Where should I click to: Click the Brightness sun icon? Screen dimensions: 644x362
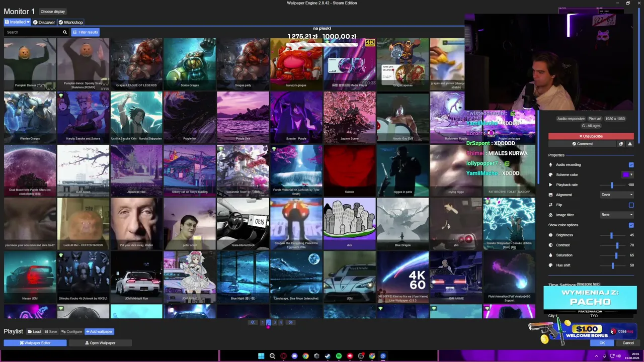(x=550, y=235)
